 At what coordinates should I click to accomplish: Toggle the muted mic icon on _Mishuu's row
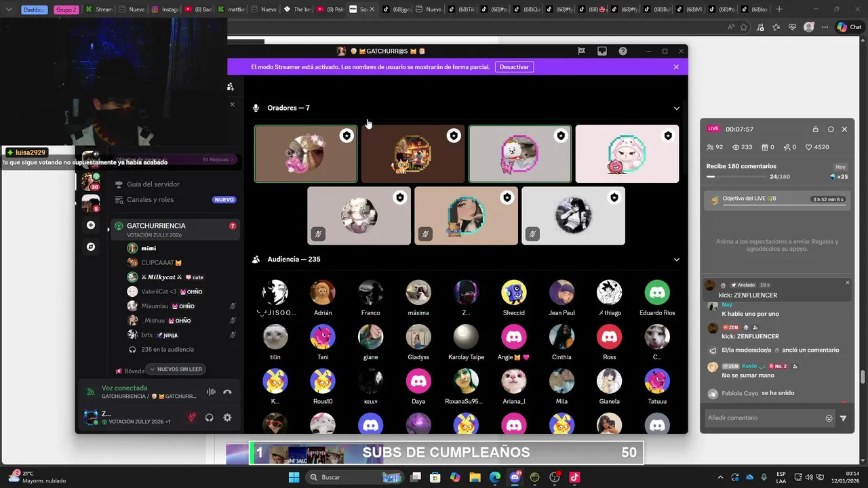[233, 321]
